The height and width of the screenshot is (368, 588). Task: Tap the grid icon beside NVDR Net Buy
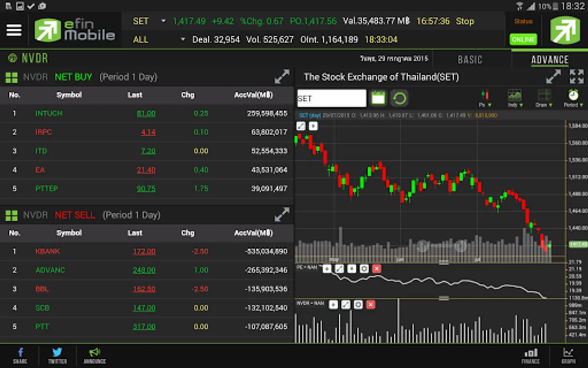[11, 77]
